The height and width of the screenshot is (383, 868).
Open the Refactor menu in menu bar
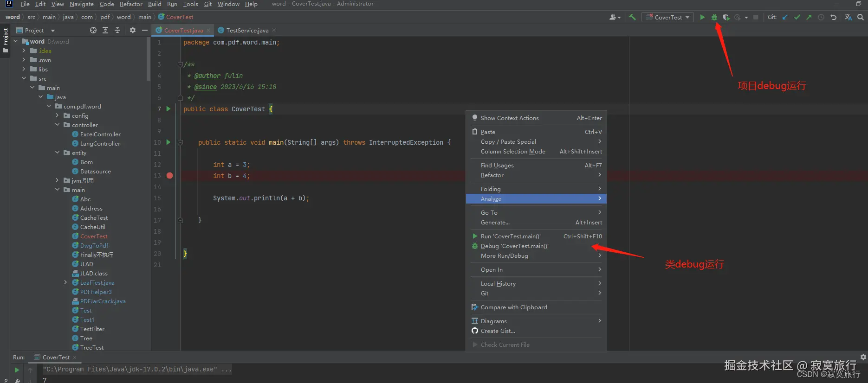click(131, 4)
